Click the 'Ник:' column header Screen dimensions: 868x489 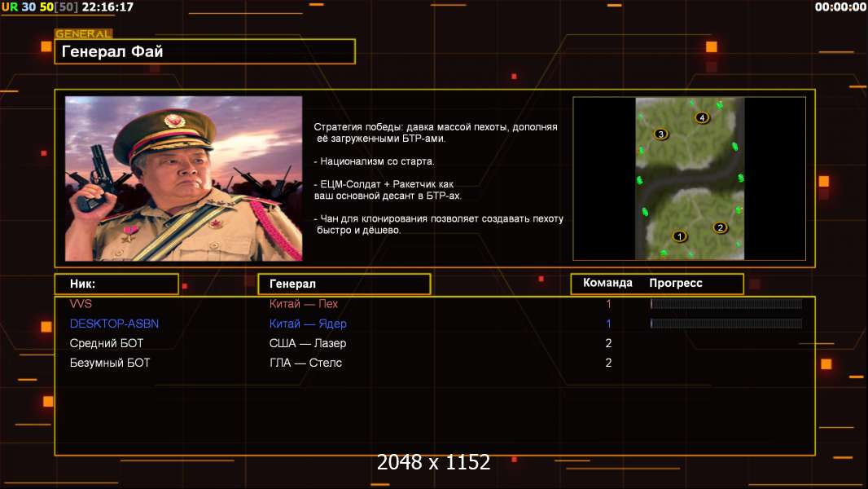(116, 284)
